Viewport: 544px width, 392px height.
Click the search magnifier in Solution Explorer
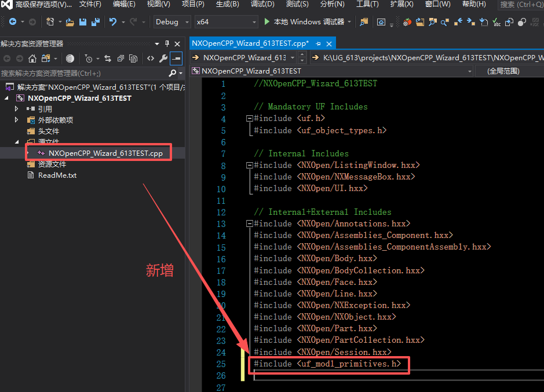click(x=172, y=73)
